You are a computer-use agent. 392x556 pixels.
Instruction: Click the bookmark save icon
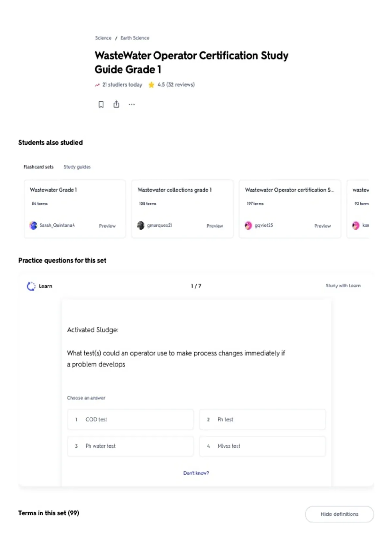point(101,104)
